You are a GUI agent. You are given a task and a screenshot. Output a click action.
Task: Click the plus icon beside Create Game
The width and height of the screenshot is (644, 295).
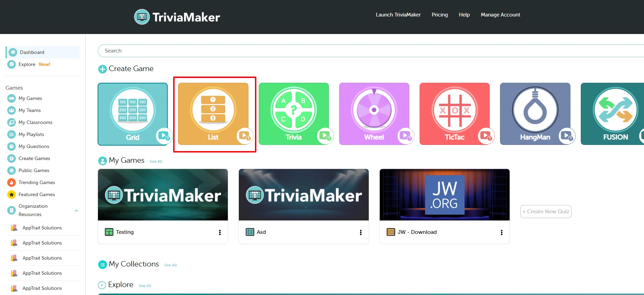pyautogui.click(x=102, y=69)
